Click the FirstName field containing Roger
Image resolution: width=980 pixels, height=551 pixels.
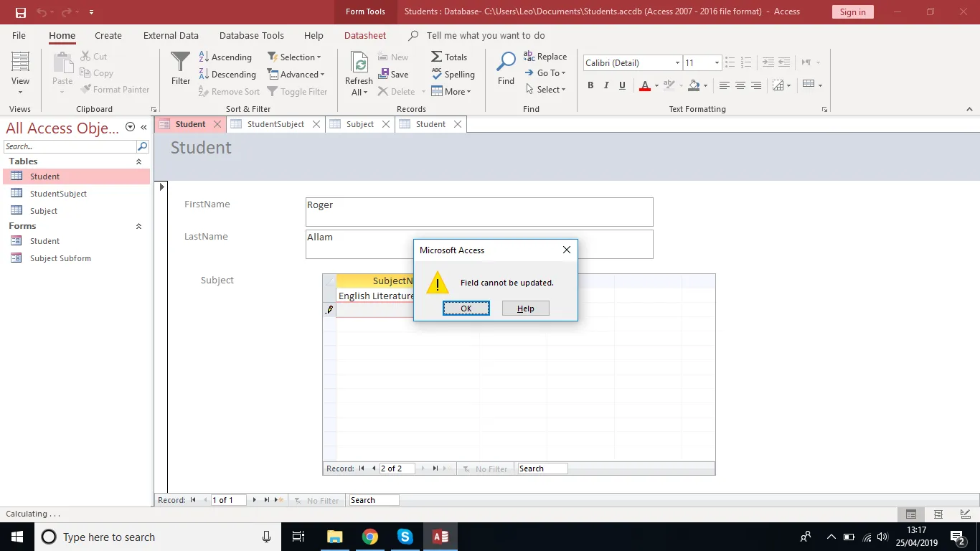479,212
